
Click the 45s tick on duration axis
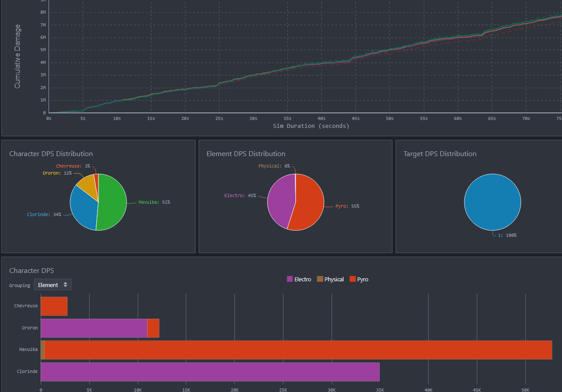point(355,119)
